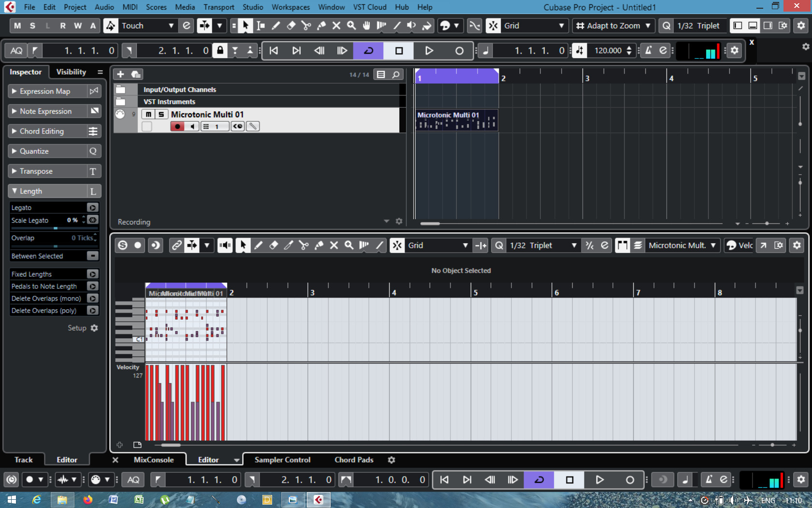Select the key editor Draw pencil tool
Image resolution: width=812 pixels, height=508 pixels.
tap(258, 245)
